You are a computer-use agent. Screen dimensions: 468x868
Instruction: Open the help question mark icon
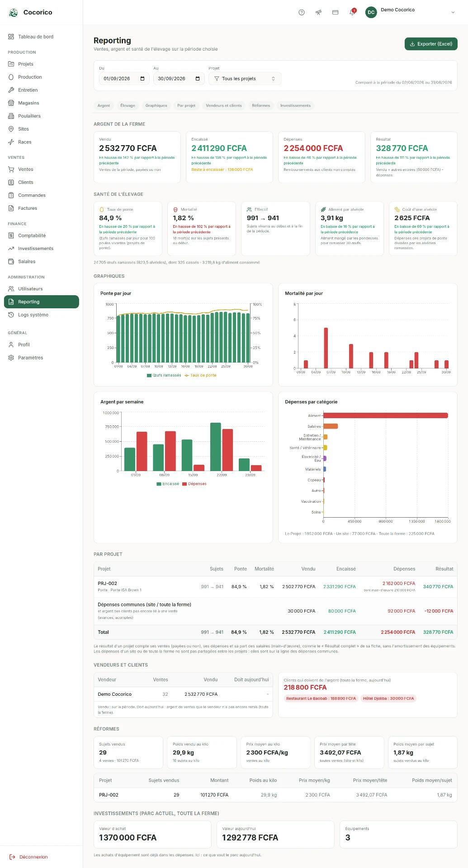click(x=302, y=12)
